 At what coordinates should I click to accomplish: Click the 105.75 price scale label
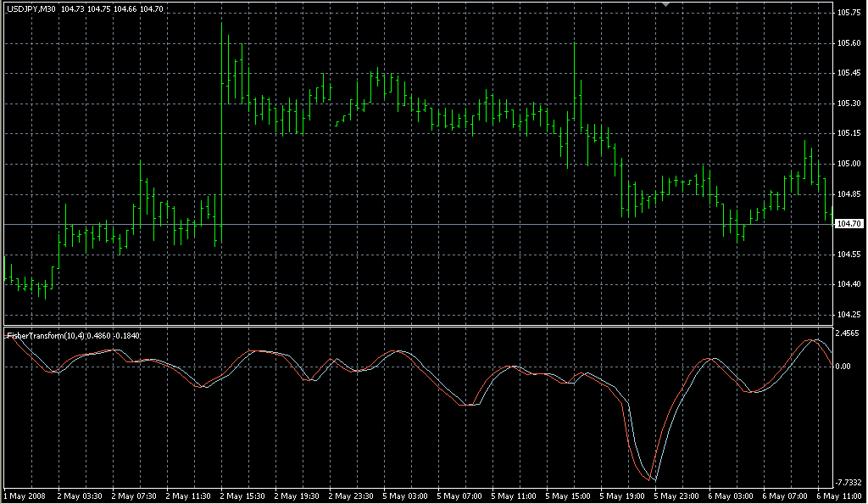click(849, 13)
